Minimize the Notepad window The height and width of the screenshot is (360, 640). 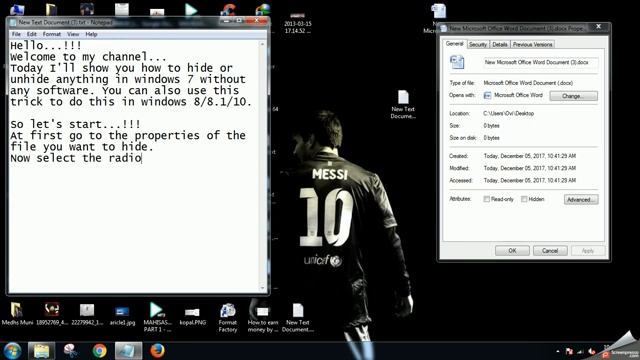(228, 20)
